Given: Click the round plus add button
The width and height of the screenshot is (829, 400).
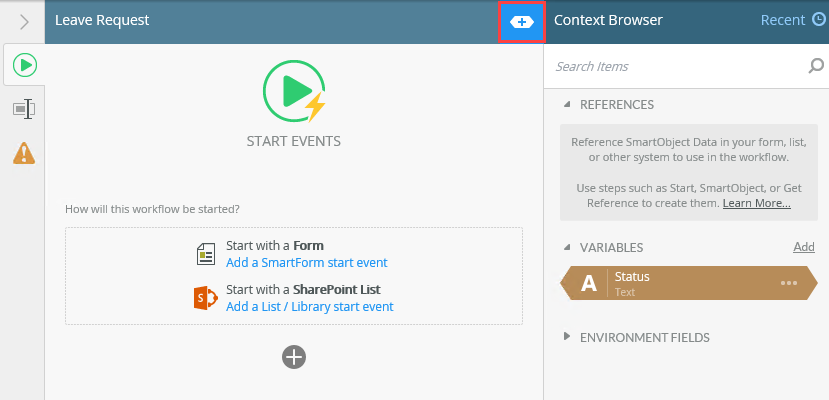Looking at the screenshot, I should (293, 357).
